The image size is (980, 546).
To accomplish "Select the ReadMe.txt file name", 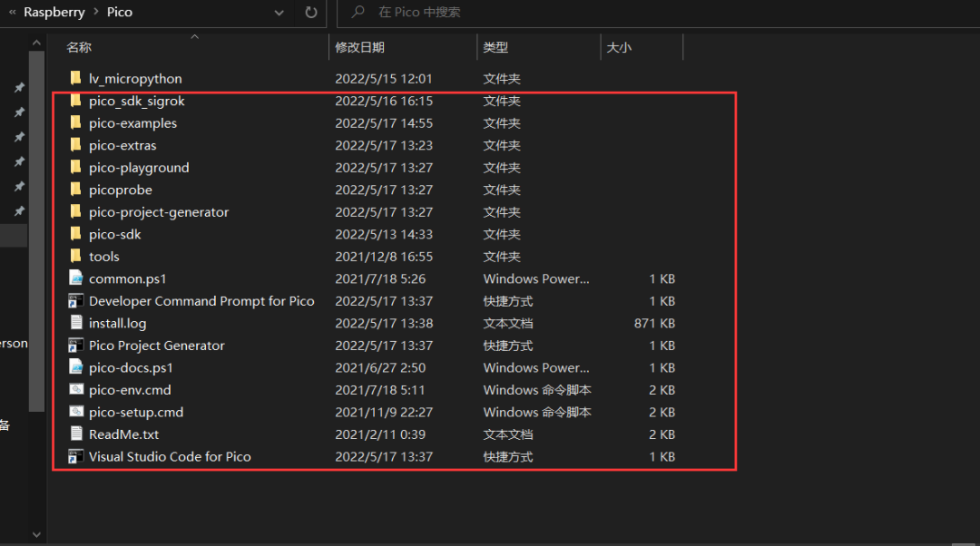I will tap(123, 434).
